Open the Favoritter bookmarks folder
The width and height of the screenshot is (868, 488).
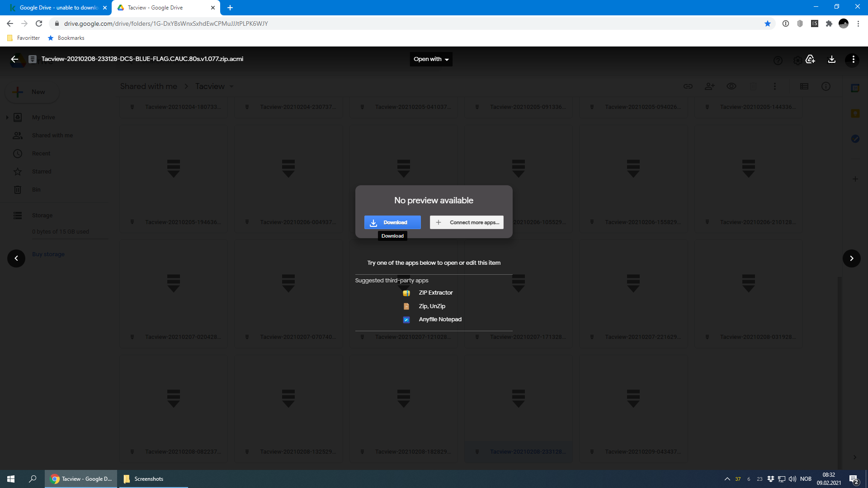click(24, 38)
